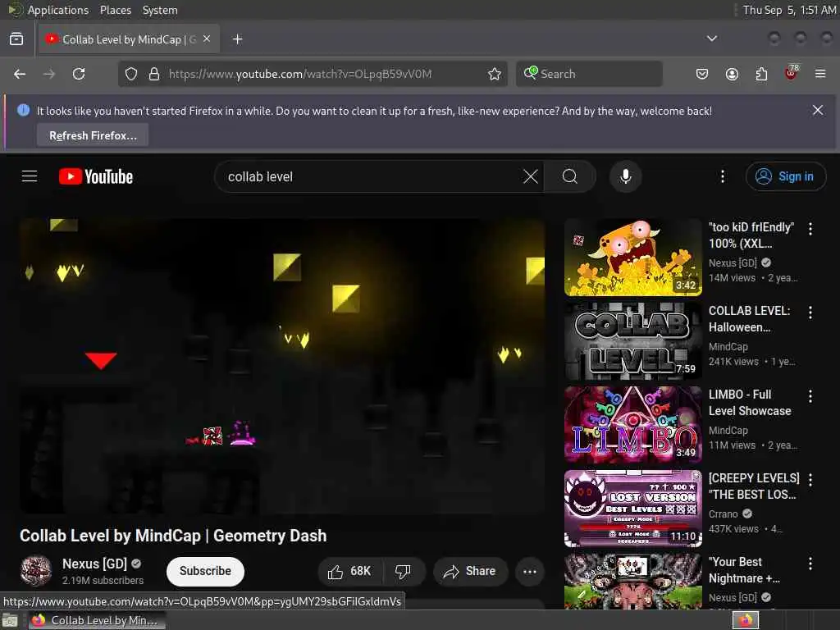
Task: Click the Firefox Search box
Action: 589,74
